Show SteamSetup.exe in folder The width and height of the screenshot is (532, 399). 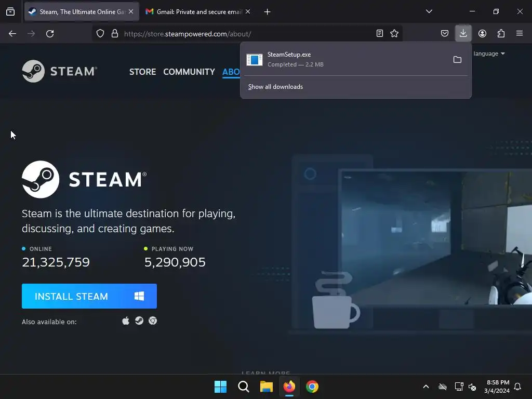tap(457, 60)
